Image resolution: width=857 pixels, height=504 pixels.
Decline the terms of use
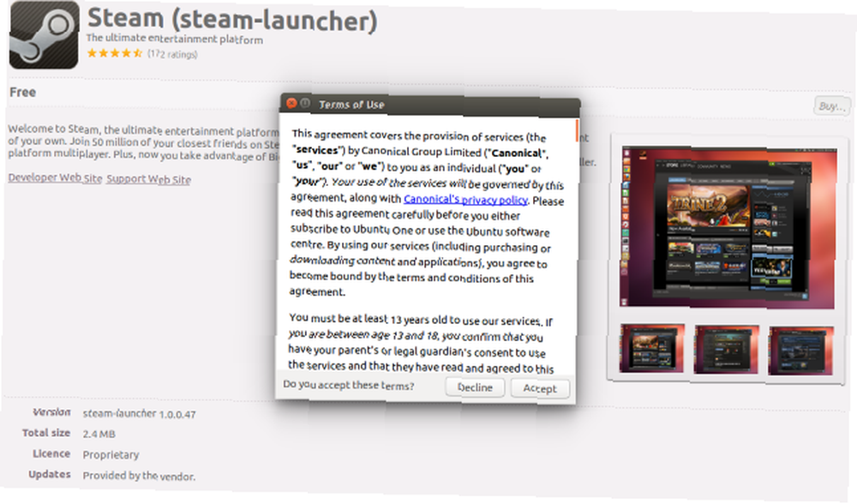coord(475,387)
